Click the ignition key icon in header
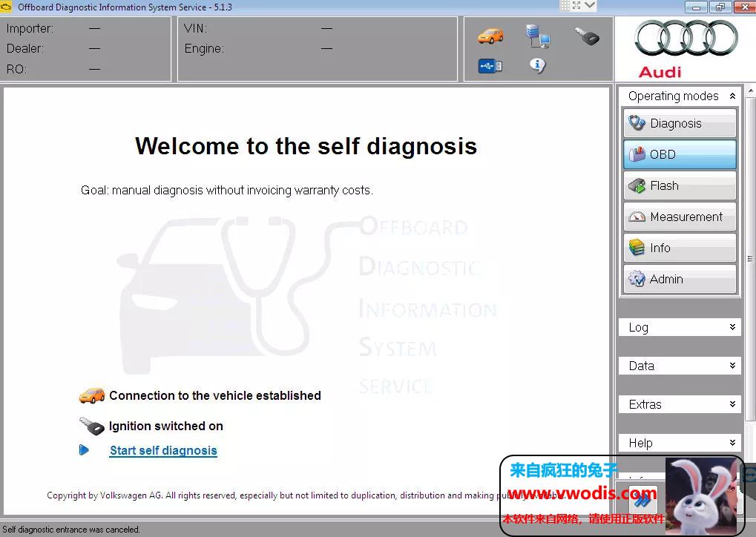756x537 pixels. [x=587, y=36]
